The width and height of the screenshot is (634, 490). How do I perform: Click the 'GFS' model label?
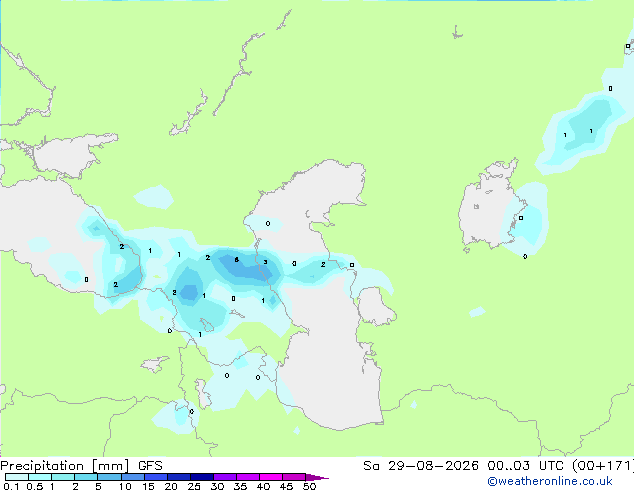pyautogui.click(x=150, y=466)
